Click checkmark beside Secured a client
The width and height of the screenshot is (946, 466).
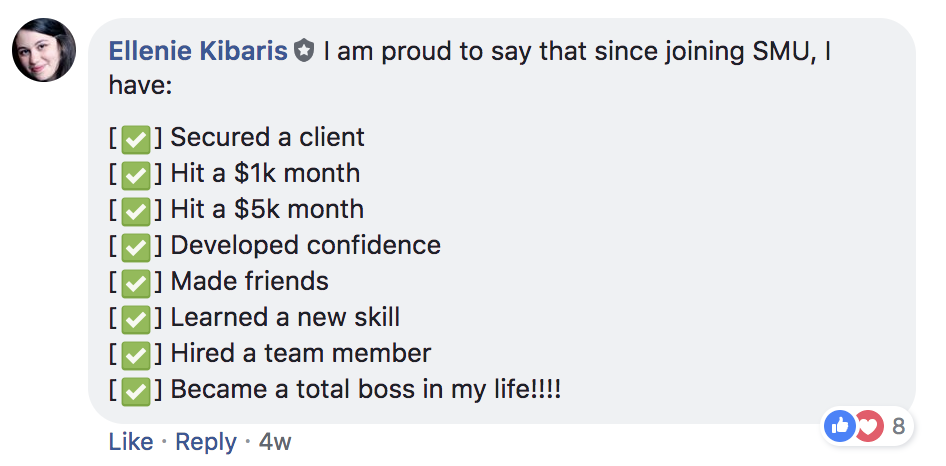(x=135, y=139)
